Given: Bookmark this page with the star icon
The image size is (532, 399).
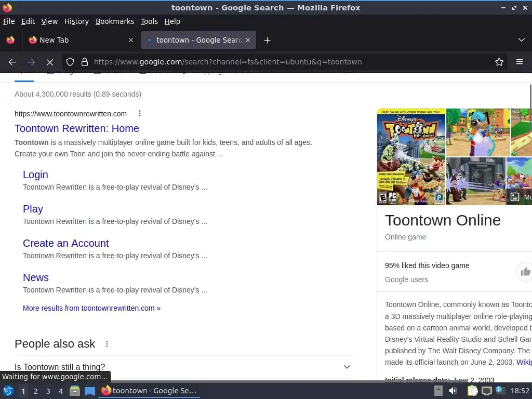Looking at the screenshot, I should pos(499,62).
